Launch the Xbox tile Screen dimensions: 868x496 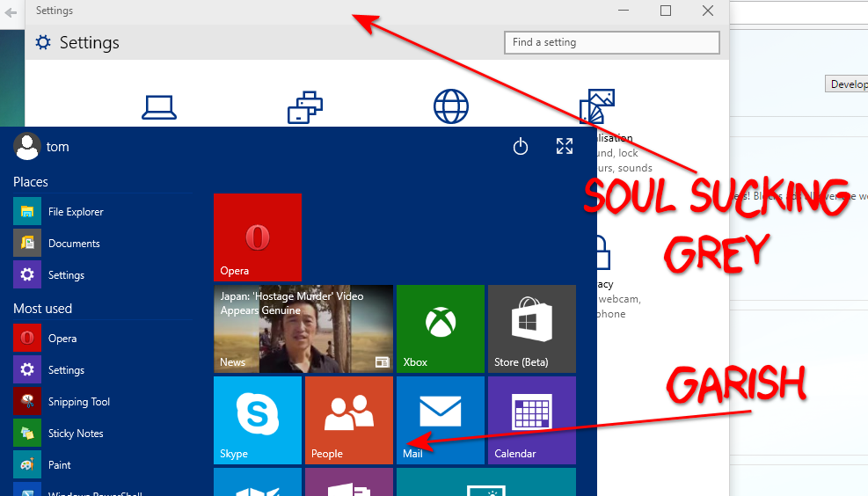440,328
